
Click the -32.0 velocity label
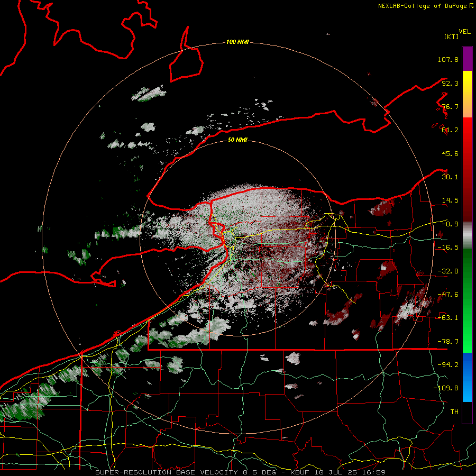click(448, 271)
